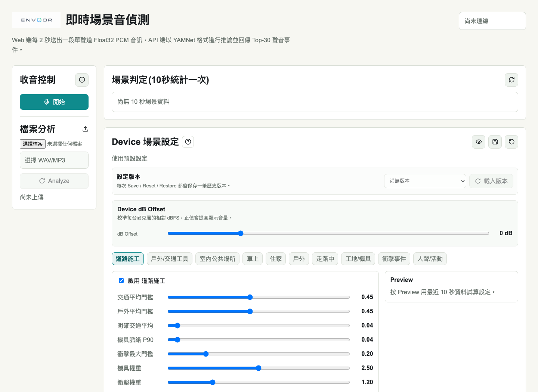Open the 尚無版本 version dropdown
Screen dimensions: 538x392
(x=425, y=181)
